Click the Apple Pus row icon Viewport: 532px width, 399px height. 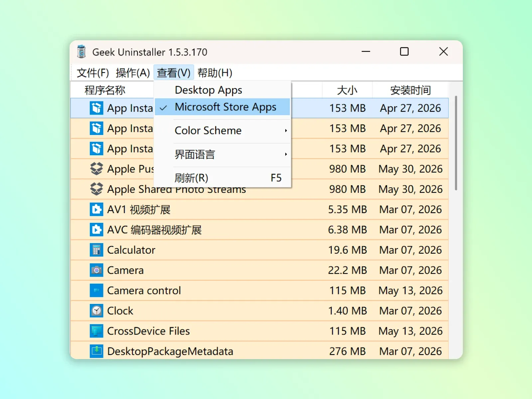point(96,169)
